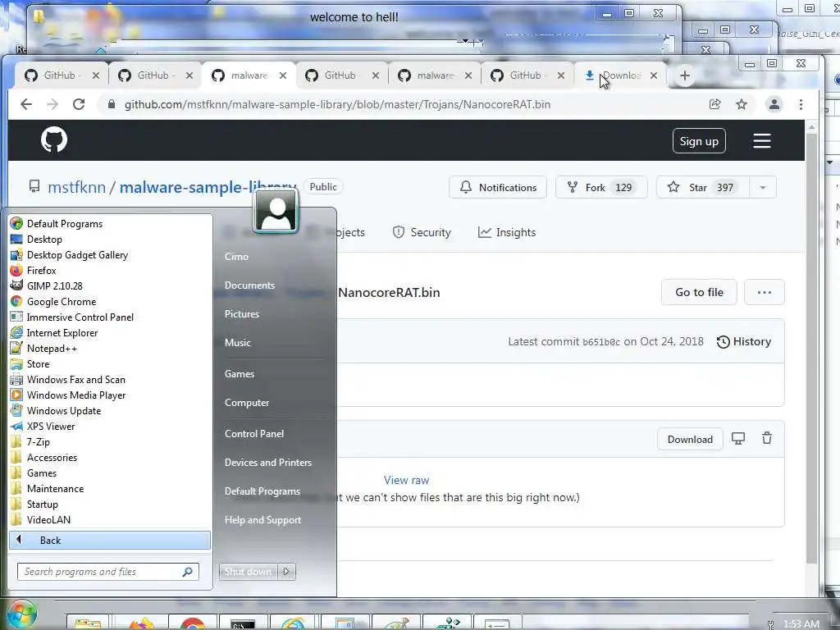Go back with Chrome's back arrow

click(x=26, y=104)
